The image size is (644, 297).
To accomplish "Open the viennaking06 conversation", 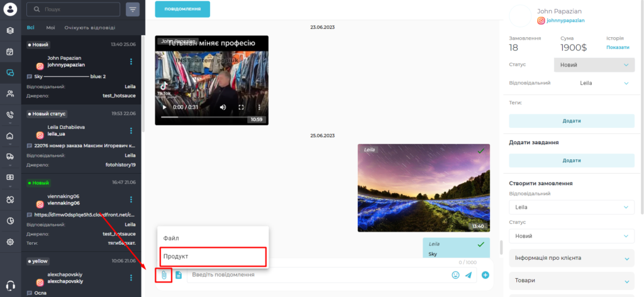I will pyautogui.click(x=81, y=213).
